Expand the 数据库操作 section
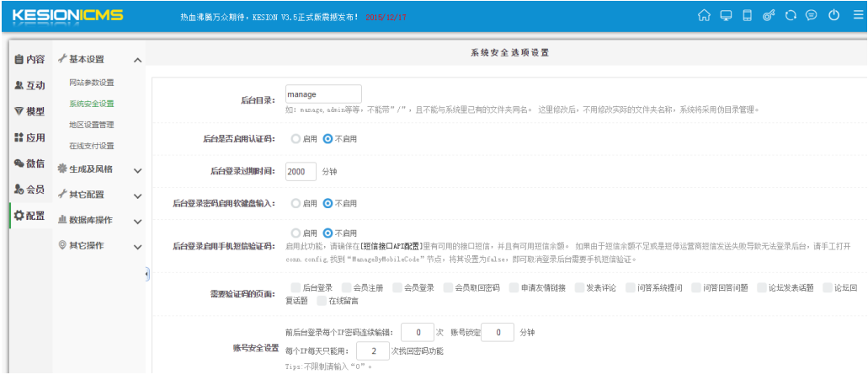 pos(137,221)
